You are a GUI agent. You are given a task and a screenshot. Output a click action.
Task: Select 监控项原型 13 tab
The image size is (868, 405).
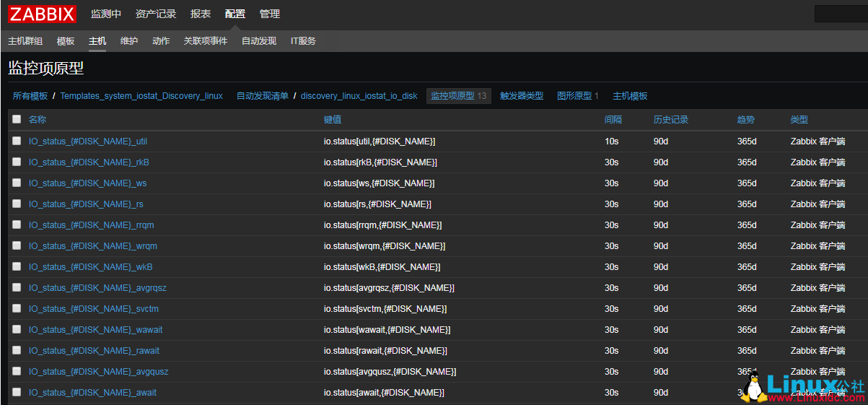[x=459, y=96]
